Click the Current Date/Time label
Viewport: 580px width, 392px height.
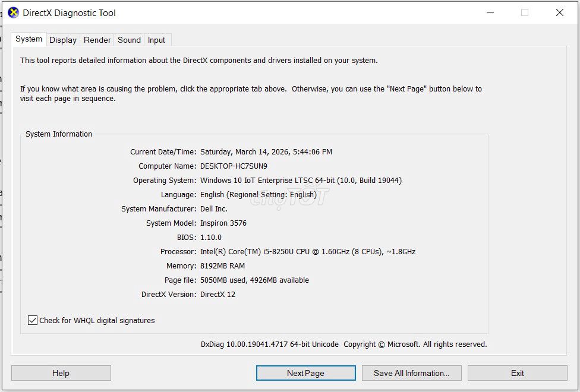pos(163,152)
